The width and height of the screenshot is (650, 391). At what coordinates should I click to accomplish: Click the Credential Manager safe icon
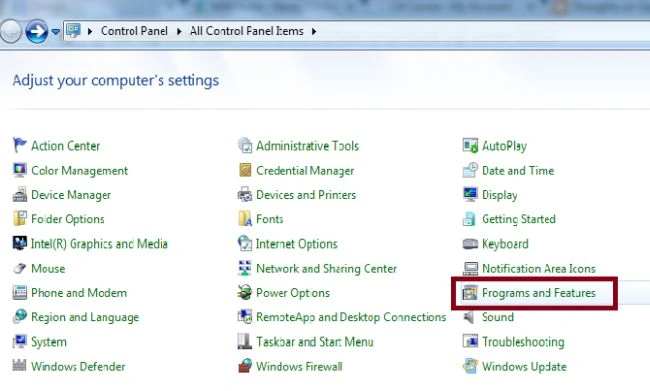245,170
